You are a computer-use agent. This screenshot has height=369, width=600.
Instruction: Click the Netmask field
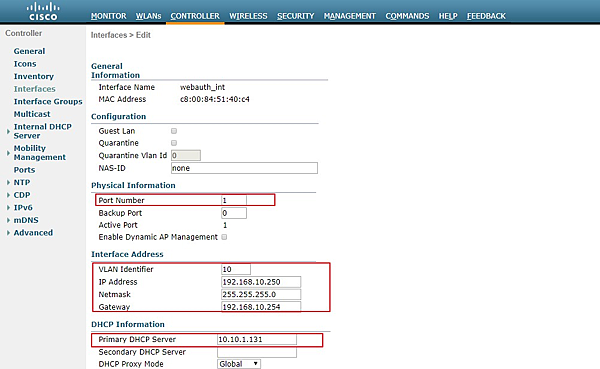(261, 294)
